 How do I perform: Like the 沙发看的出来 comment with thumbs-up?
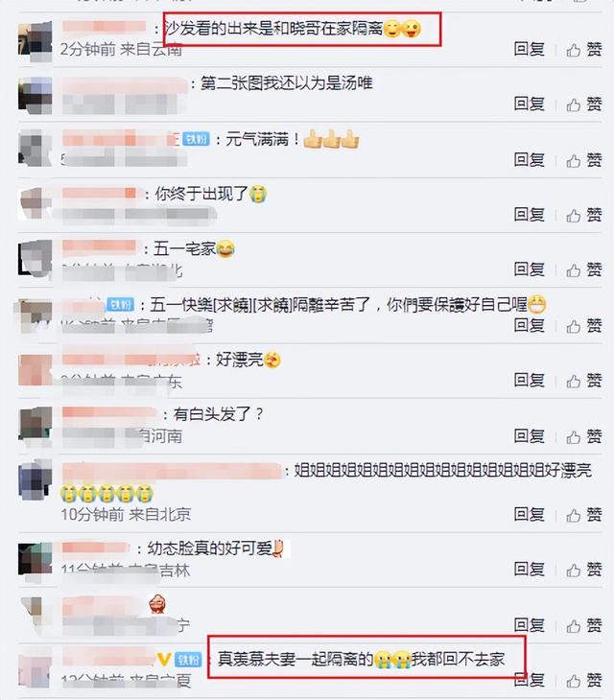click(x=584, y=50)
